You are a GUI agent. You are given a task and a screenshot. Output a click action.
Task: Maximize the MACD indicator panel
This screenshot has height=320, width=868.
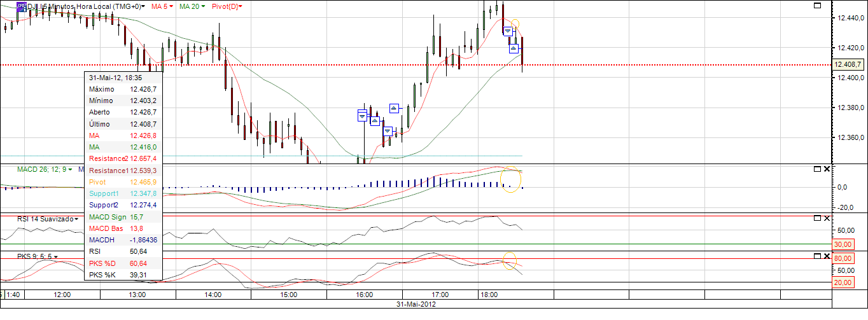818,169
